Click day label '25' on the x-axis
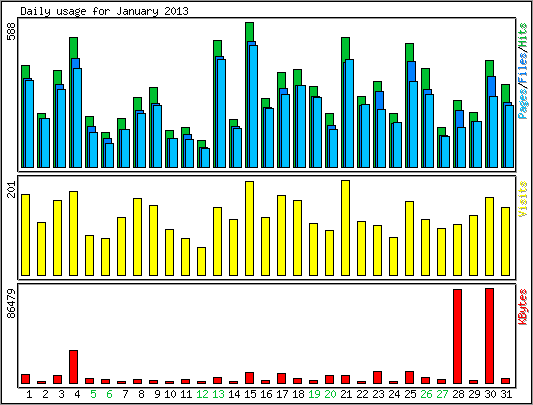This screenshot has height=405, width=533. pos(410,394)
